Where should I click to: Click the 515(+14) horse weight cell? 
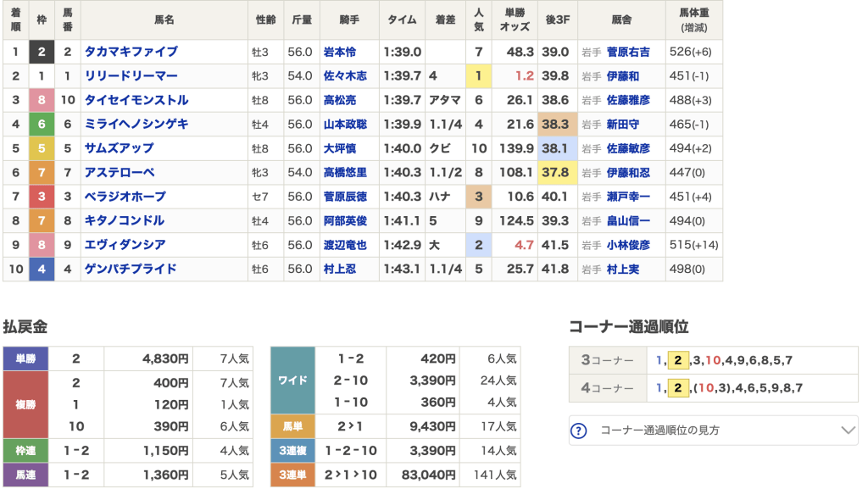click(x=693, y=244)
